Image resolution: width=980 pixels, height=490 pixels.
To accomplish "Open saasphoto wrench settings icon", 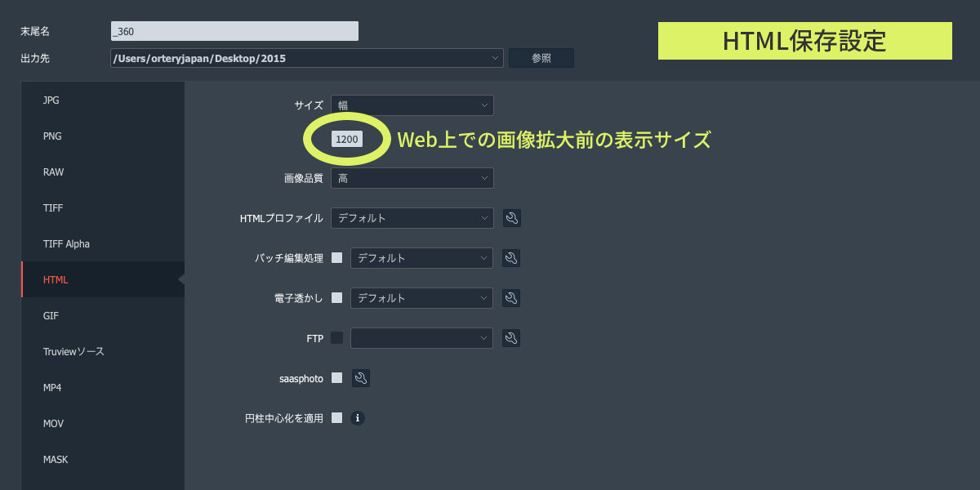I will click(360, 378).
